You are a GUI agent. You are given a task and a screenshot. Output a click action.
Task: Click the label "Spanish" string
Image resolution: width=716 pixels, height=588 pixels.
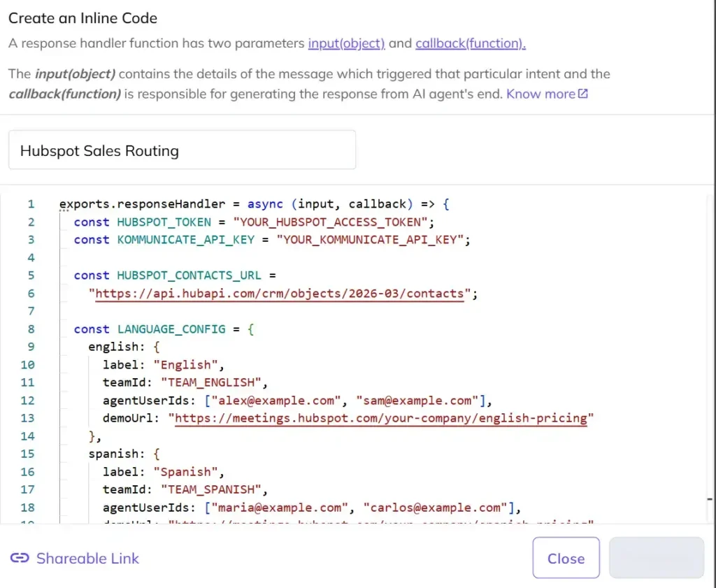(x=185, y=471)
